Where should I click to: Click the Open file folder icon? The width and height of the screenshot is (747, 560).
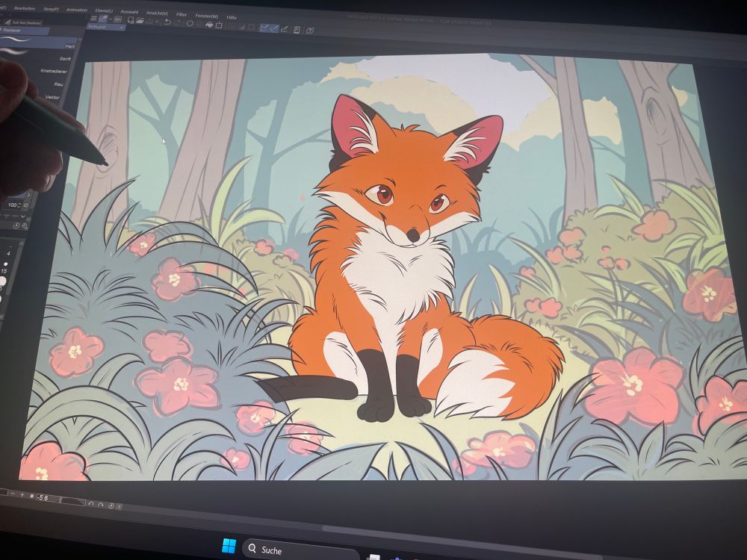[140, 20]
